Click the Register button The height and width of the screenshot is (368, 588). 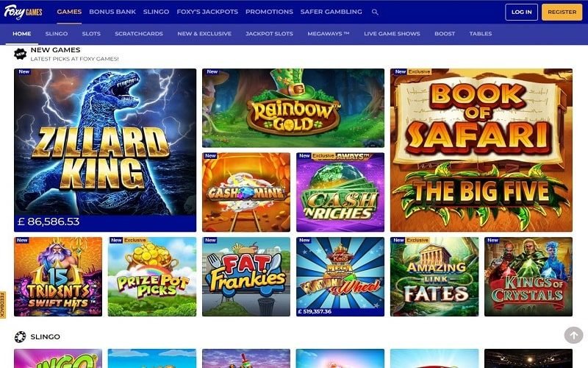click(562, 12)
